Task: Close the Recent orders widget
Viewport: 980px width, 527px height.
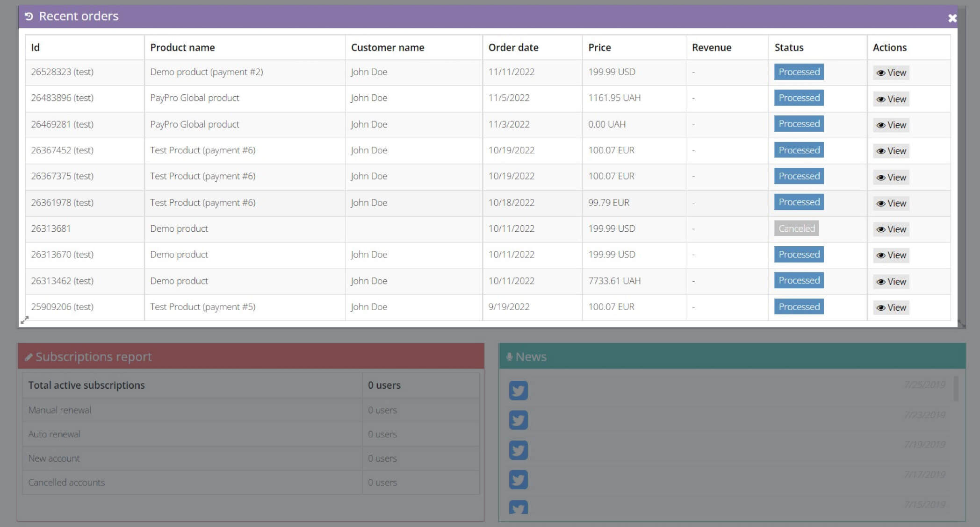Action: click(x=952, y=18)
